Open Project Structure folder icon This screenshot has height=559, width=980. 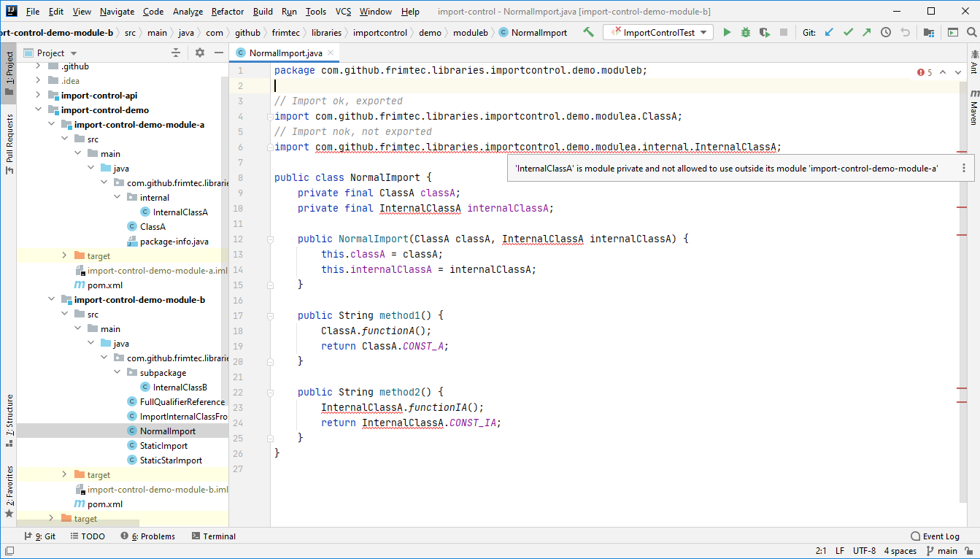[928, 32]
